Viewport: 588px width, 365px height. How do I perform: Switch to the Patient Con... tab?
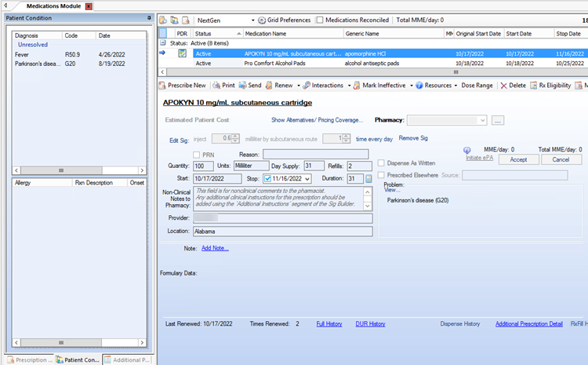point(78,360)
